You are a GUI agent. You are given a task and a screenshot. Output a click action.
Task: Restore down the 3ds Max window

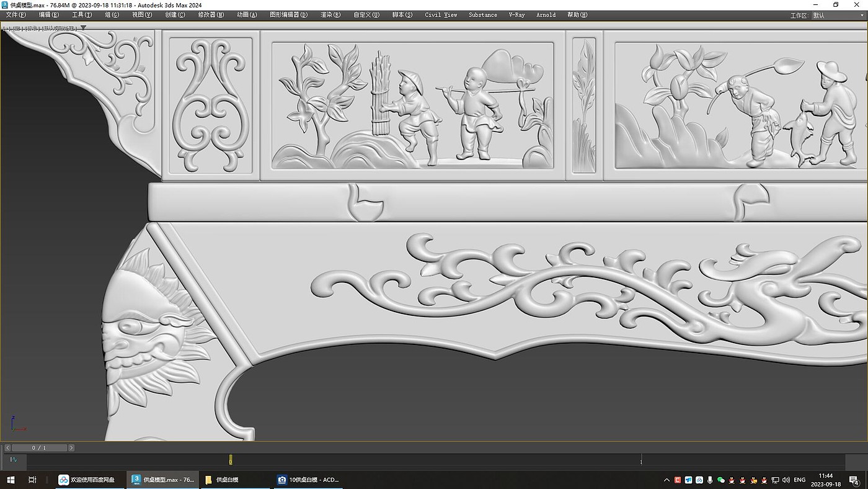click(836, 5)
